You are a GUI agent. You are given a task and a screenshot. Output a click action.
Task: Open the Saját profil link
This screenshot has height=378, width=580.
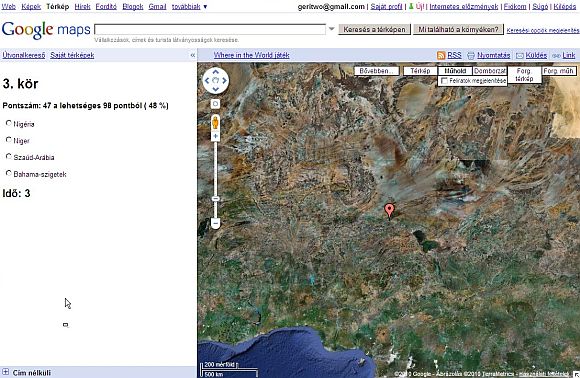tap(387, 6)
